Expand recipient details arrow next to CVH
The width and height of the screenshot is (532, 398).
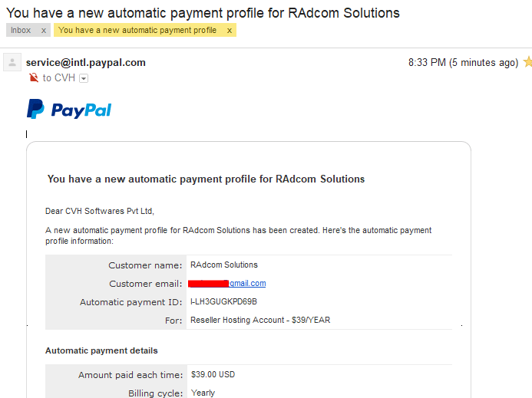84,79
